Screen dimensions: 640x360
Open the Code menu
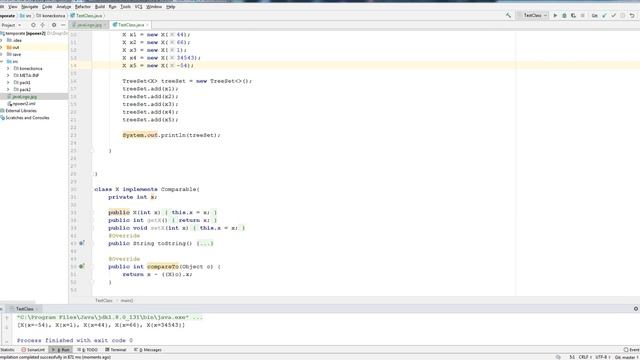click(x=47, y=7)
